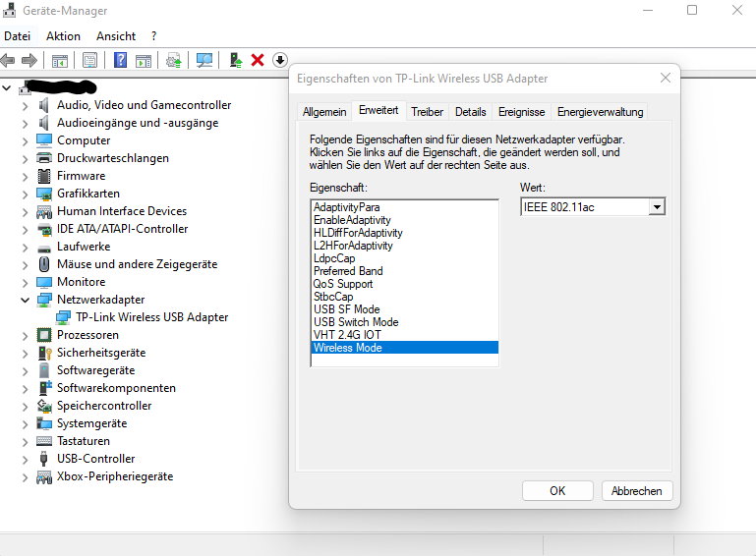This screenshot has height=556, width=756.
Task: Collapse the root computer node
Action: coord(7,88)
